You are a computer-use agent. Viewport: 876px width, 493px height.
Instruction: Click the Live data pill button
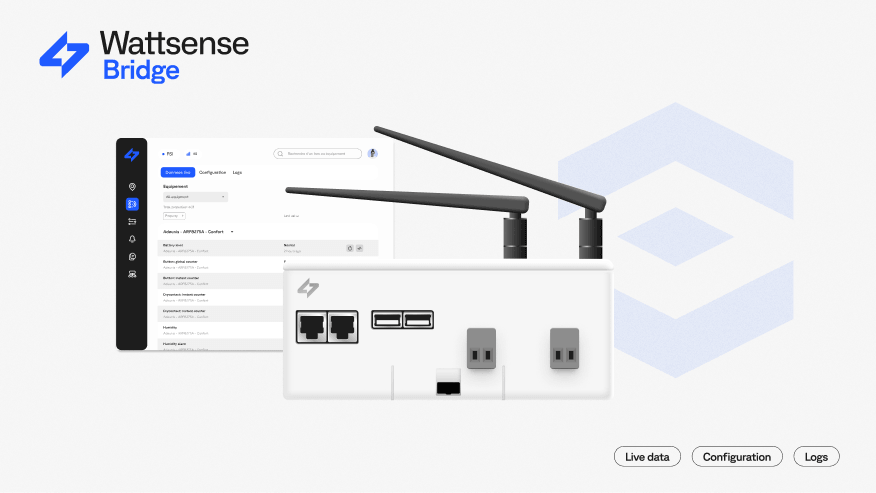click(647, 456)
